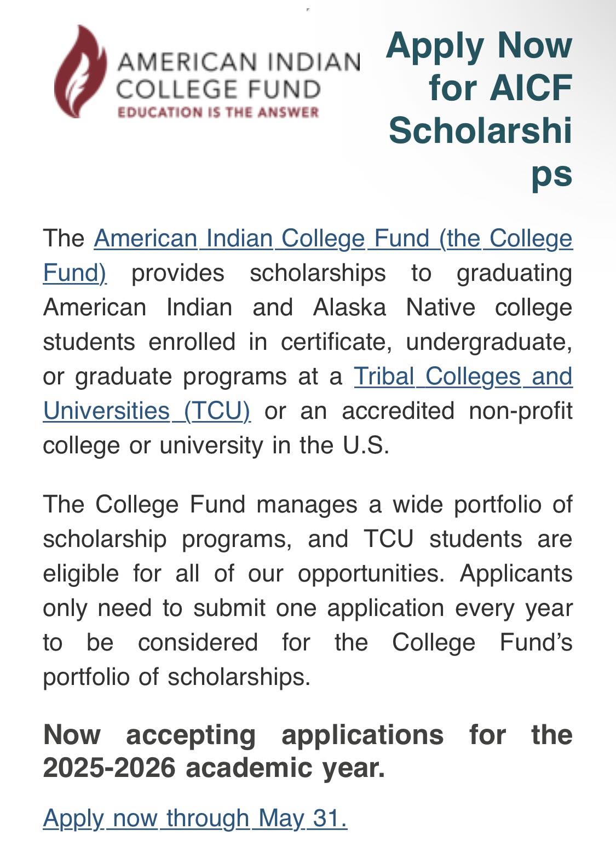
Task: Click the COLLEGE FUND logo wording
Action: [x=218, y=89]
